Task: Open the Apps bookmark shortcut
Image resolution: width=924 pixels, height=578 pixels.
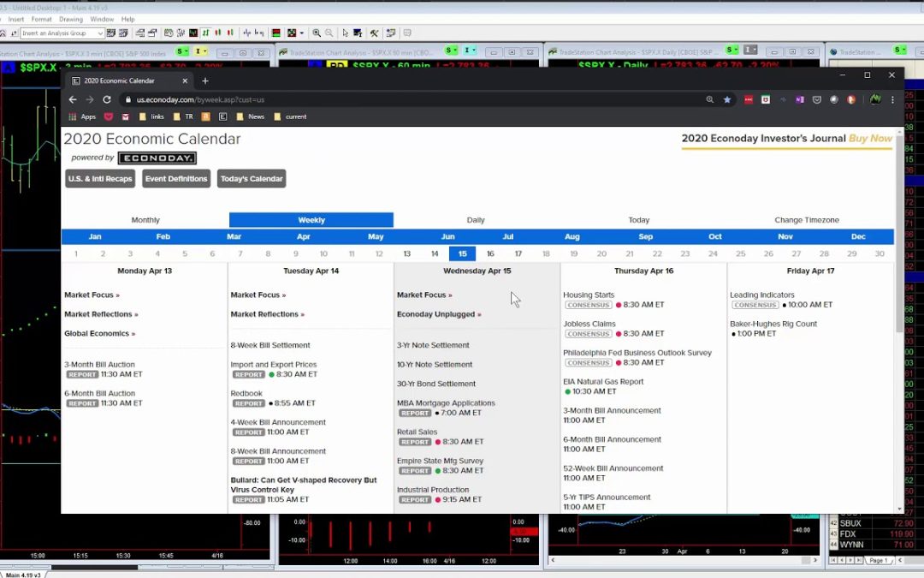Action: click(82, 116)
